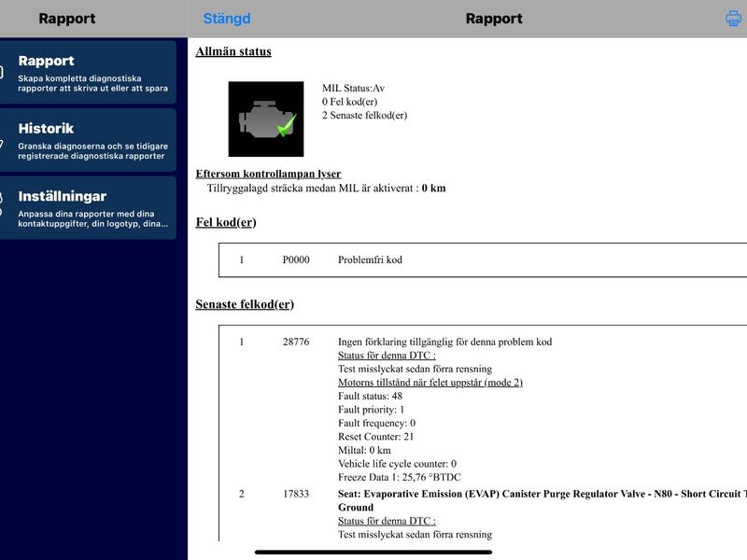Click 'Ingen förklaring tillgänglig för denna problem kod'
The height and width of the screenshot is (560, 747).
[445, 342]
